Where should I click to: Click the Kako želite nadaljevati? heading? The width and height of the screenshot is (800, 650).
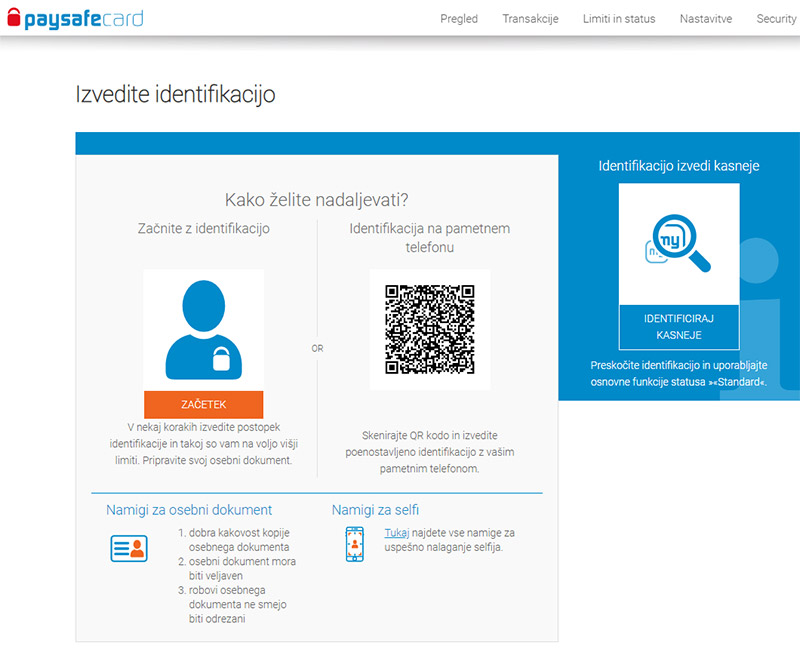coord(316,199)
